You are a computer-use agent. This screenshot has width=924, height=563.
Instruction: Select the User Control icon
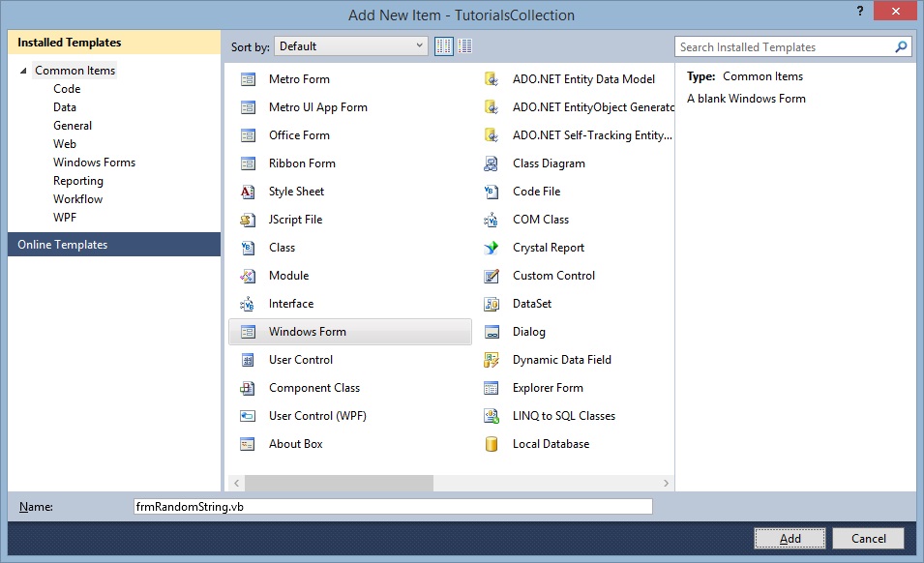pyautogui.click(x=248, y=360)
